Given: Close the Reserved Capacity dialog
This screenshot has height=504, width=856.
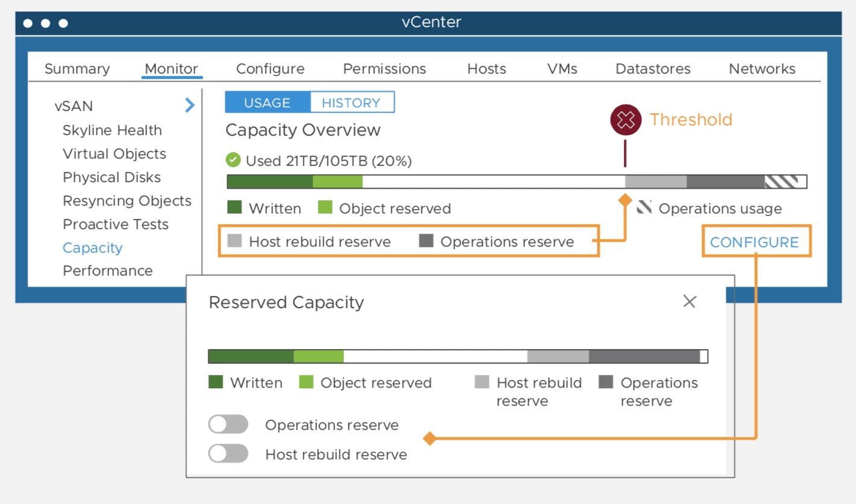Looking at the screenshot, I should [690, 301].
